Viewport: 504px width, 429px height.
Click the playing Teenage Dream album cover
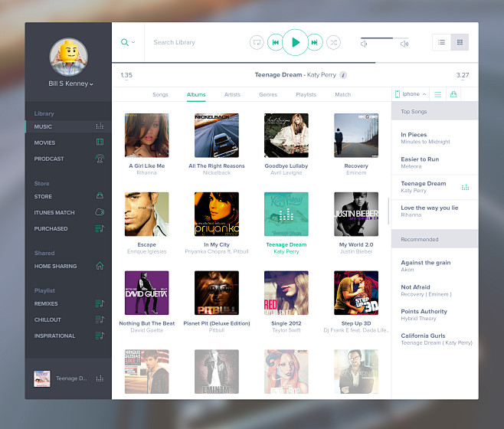(x=286, y=215)
